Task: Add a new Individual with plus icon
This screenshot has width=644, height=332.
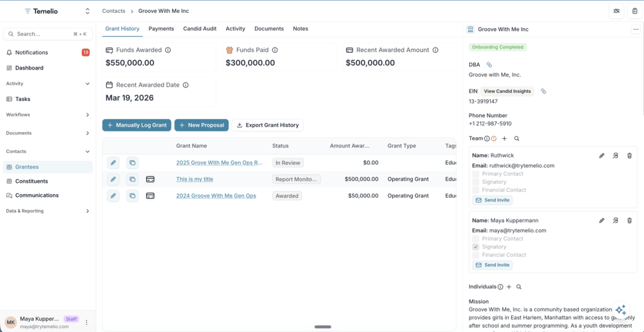Action: (x=509, y=287)
